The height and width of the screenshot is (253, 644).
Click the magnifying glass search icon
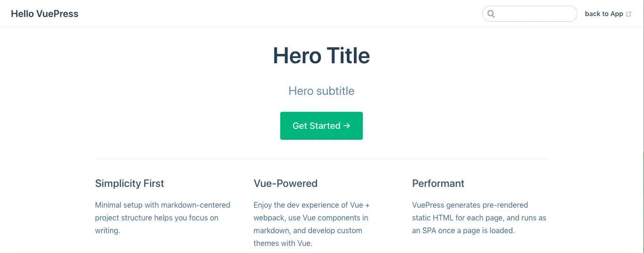[491, 14]
